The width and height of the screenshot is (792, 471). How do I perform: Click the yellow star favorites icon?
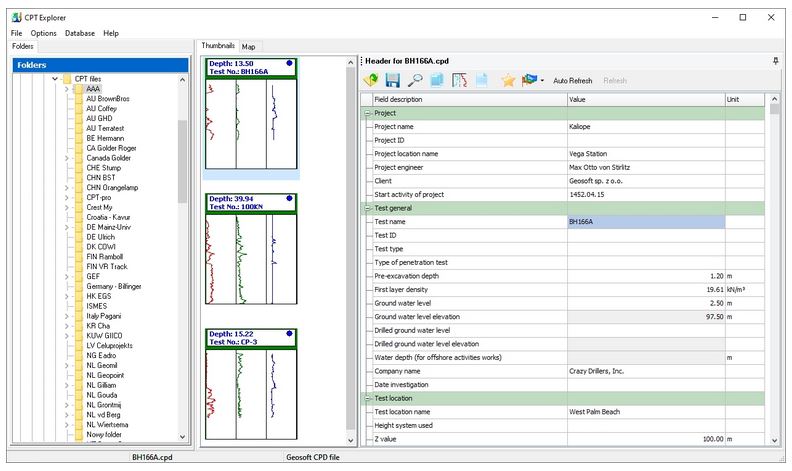508,80
